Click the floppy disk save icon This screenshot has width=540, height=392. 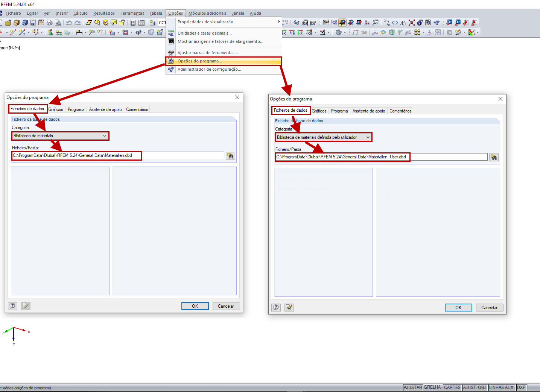[33, 23]
